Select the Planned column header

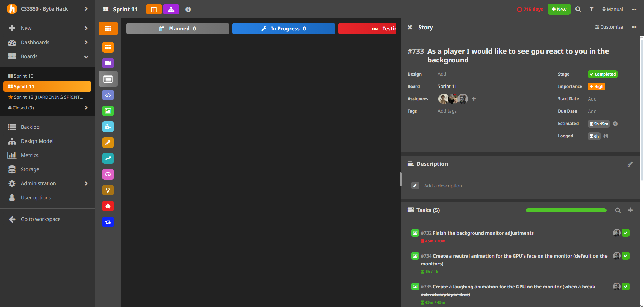click(178, 29)
